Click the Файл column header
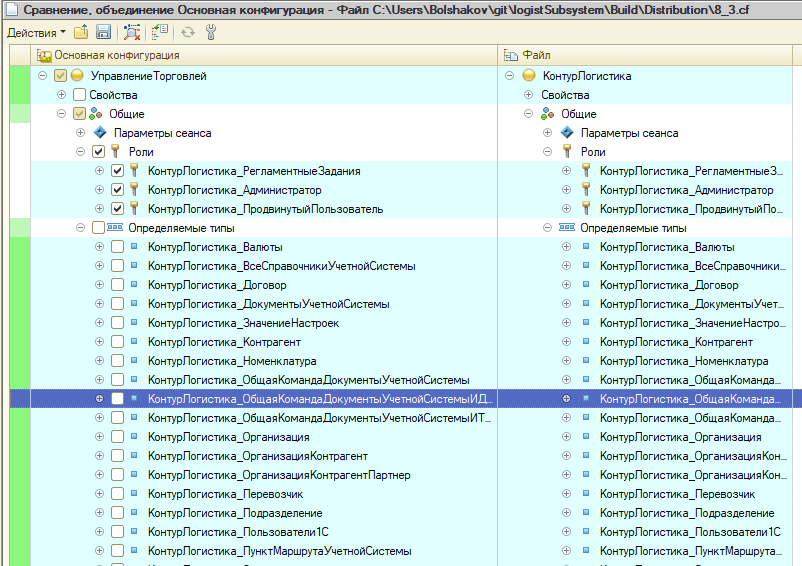This screenshot has width=802, height=566. [x=645, y=55]
